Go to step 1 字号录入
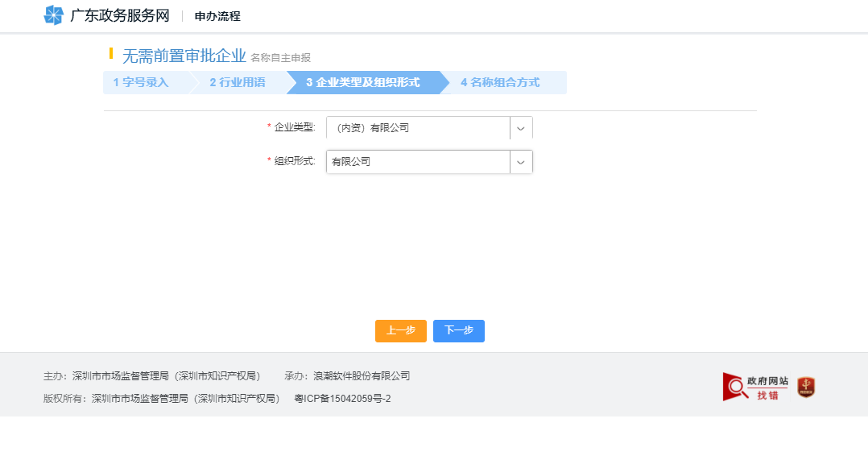The height and width of the screenshot is (460, 868). 141,82
